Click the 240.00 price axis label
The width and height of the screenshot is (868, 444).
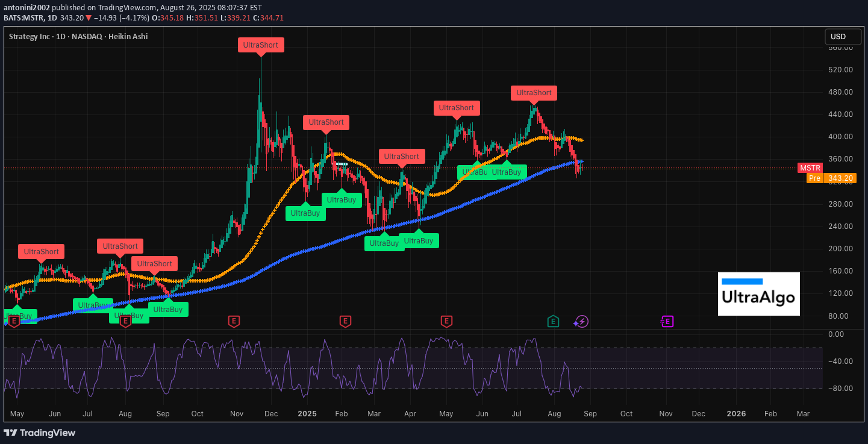[x=839, y=227]
